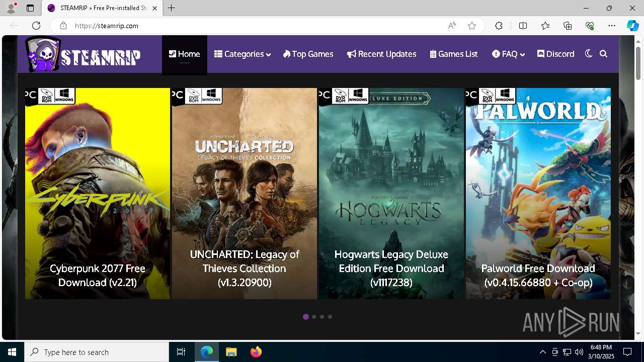
Task: Select the STEAMRIP browser tab
Action: [x=102, y=8]
